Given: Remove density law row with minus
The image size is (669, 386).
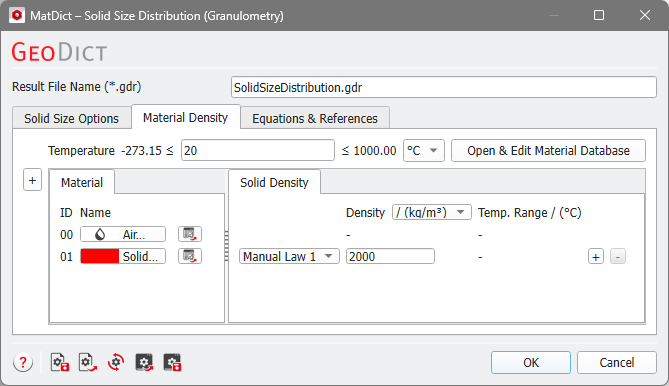Looking at the screenshot, I should [618, 257].
